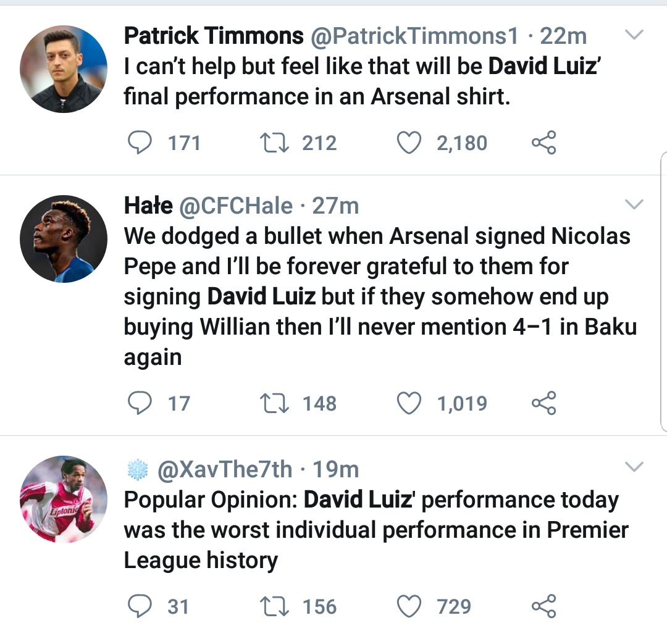The height and width of the screenshot is (644, 667).
Task: Like the @XavThe7th tweet
Action: tap(408, 606)
